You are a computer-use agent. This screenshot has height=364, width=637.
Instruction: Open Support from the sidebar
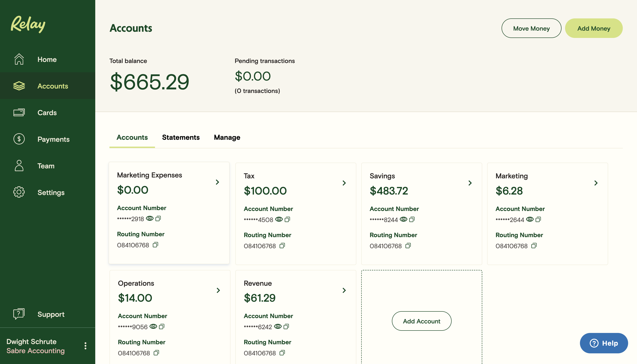pyautogui.click(x=51, y=314)
